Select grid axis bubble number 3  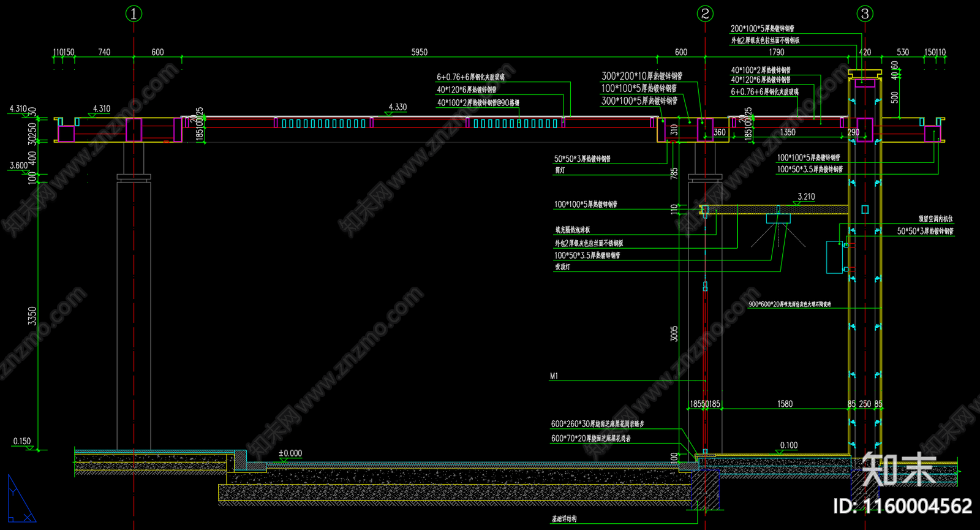pyautogui.click(x=865, y=13)
